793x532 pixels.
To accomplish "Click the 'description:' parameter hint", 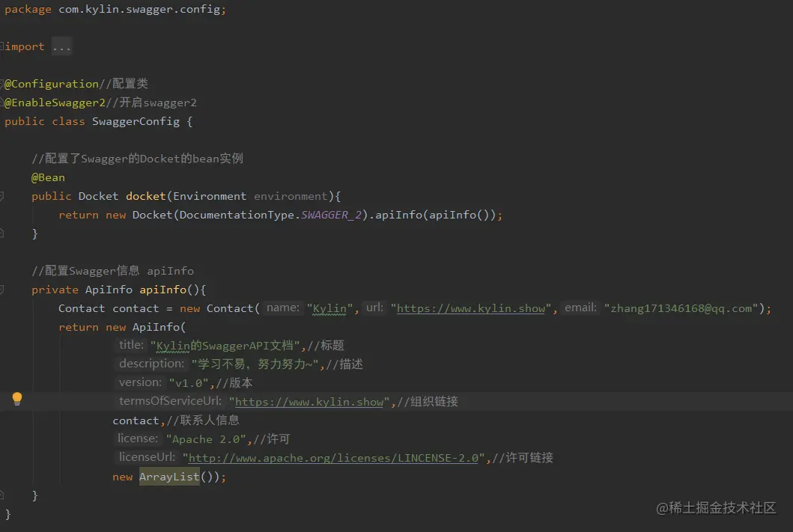I will 151,363.
